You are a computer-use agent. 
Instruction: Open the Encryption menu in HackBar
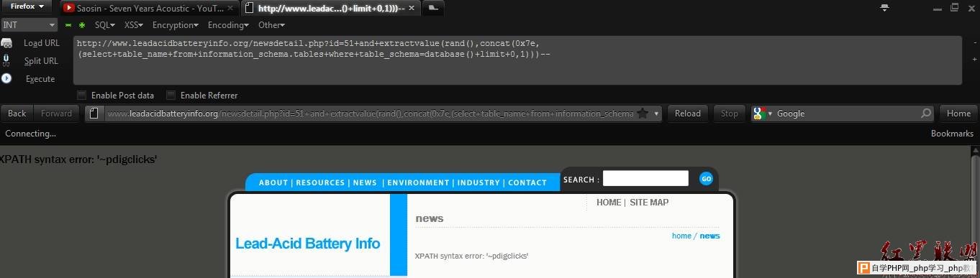click(176, 25)
